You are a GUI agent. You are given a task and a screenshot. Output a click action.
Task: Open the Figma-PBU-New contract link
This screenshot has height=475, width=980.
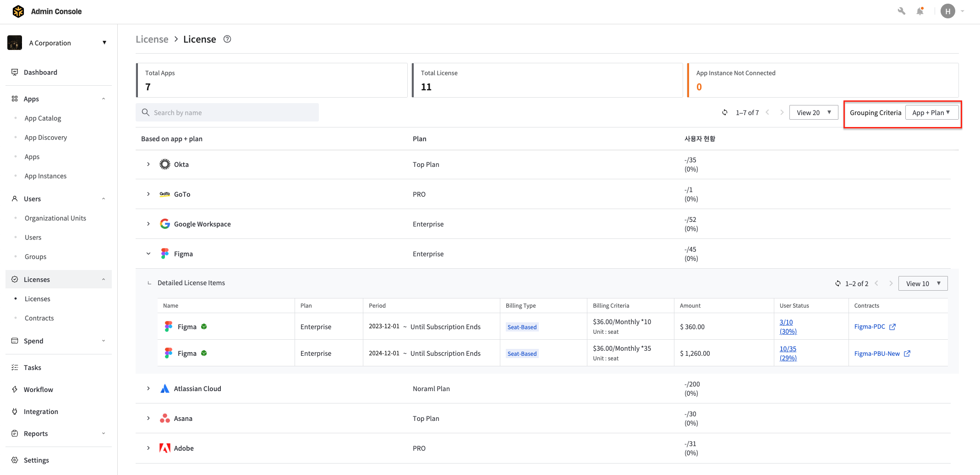pos(877,353)
